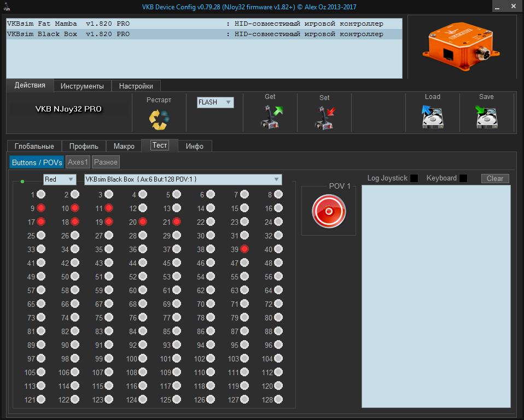Image resolution: width=524 pixels, height=420 pixels.
Task: Open the Макро tab
Action: pyautogui.click(x=124, y=146)
